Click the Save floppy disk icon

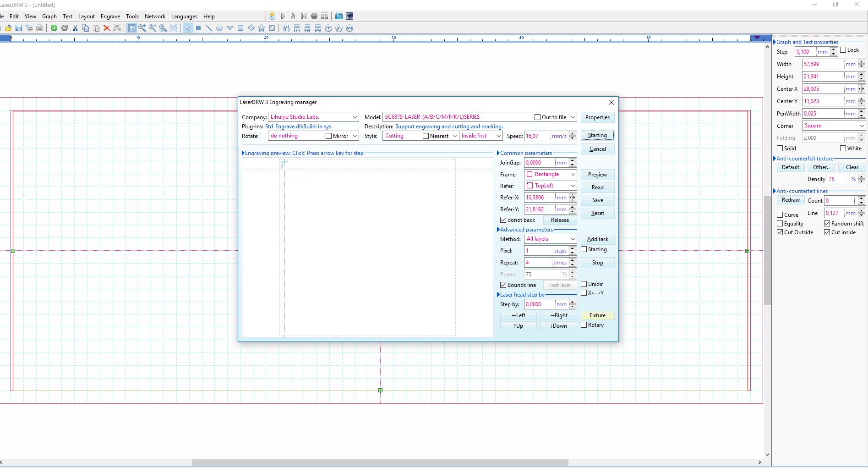point(19,28)
